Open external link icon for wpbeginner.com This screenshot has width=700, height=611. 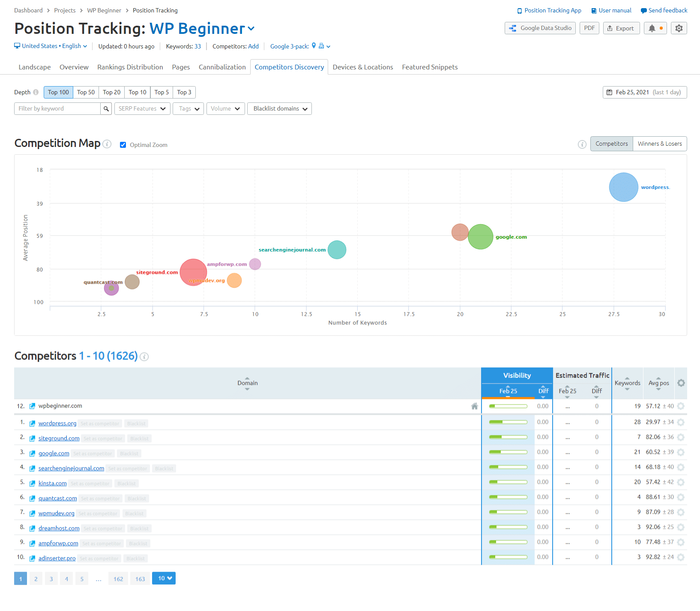(32, 406)
